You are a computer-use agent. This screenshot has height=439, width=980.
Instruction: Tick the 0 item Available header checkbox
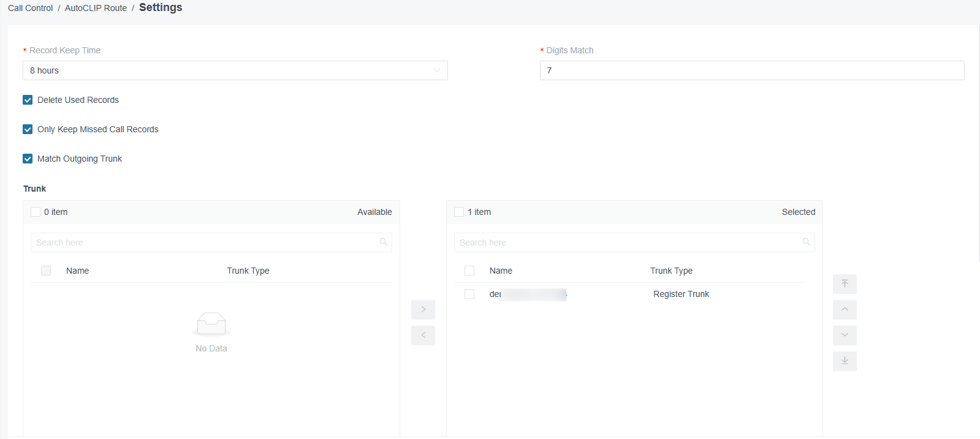tap(36, 212)
